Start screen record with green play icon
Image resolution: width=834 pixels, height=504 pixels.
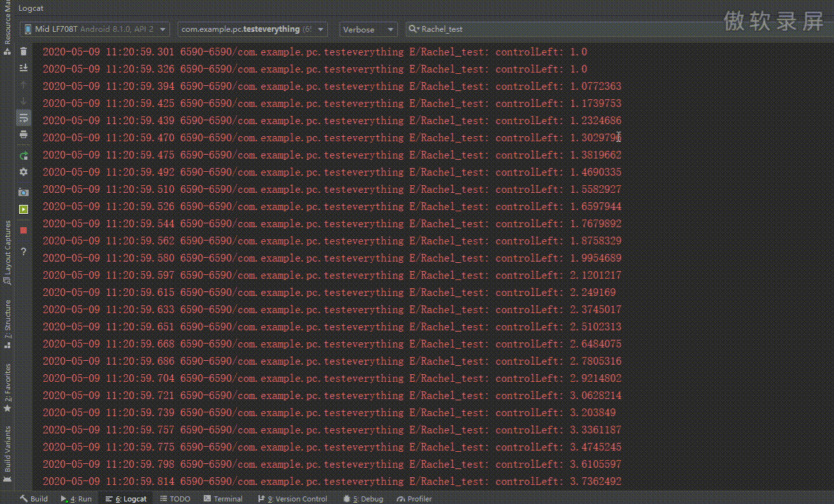(24, 209)
